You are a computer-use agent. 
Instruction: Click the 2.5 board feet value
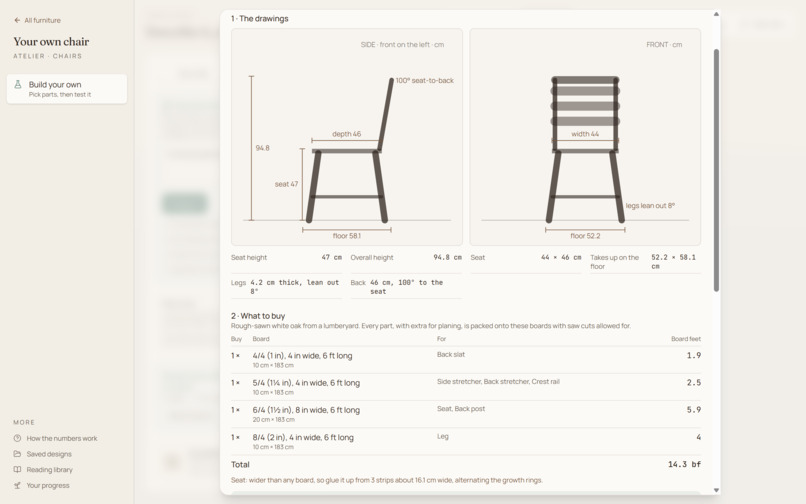[x=693, y=383]
